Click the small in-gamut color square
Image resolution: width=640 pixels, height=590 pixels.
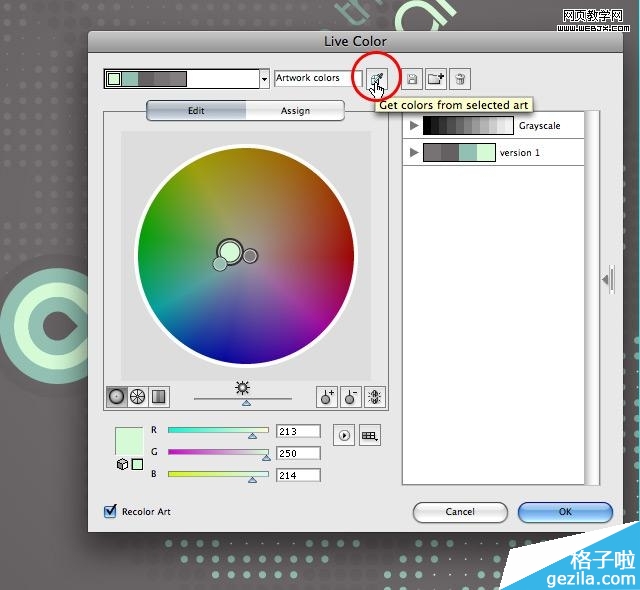point(137,464)
